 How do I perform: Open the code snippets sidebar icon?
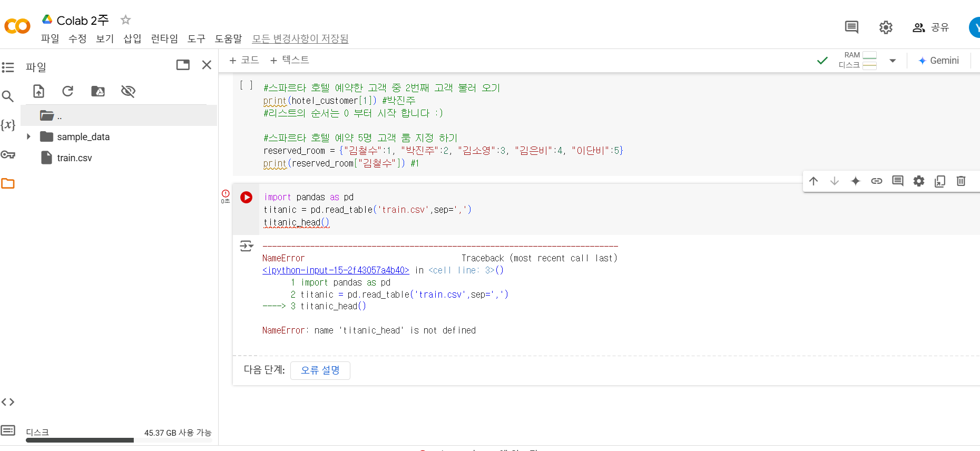[x=8, y=402]
